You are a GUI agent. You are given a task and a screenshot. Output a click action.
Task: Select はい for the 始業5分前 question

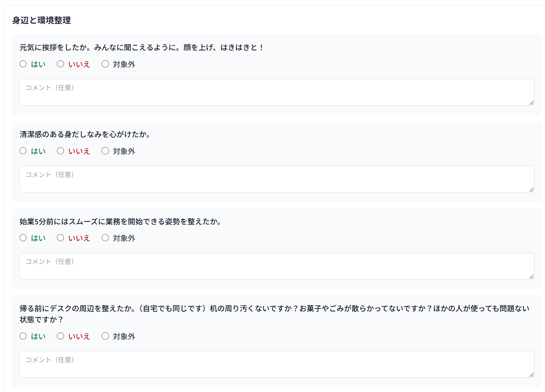pyautogui.click(x=23, y=238)
